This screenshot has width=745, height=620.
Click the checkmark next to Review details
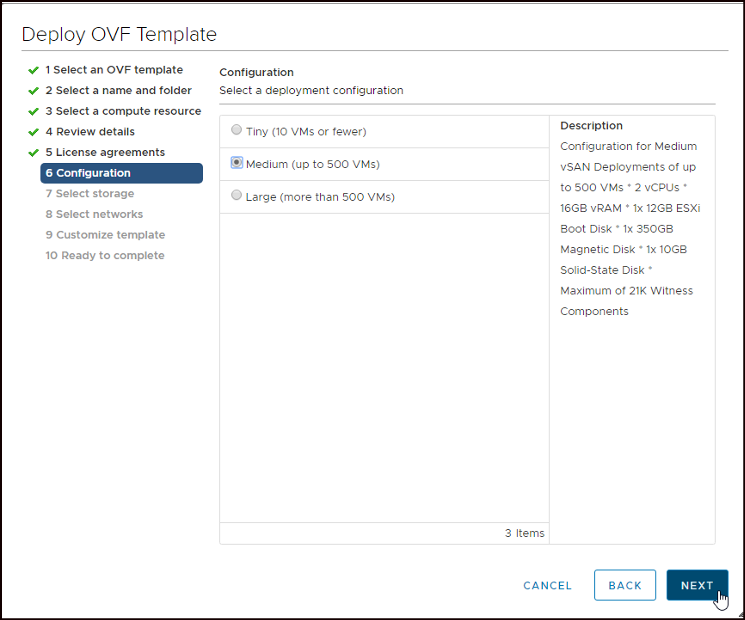coord(33,132)
